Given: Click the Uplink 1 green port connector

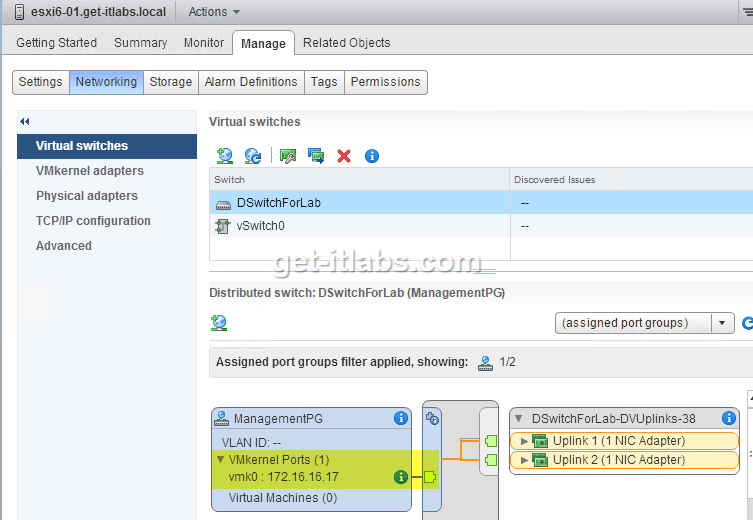Looking at the screenshot, I should point(491,441).
